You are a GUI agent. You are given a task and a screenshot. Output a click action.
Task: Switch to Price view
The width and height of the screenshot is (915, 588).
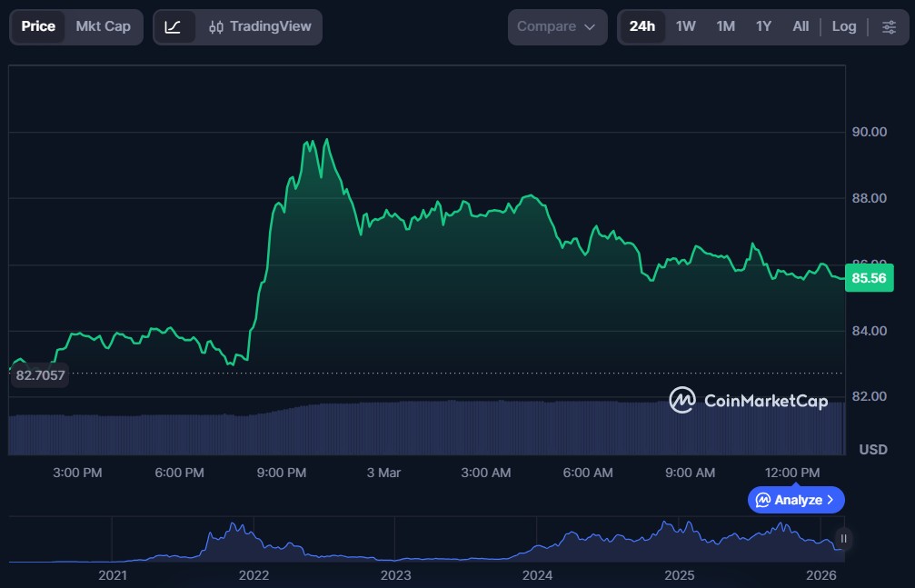38,26
